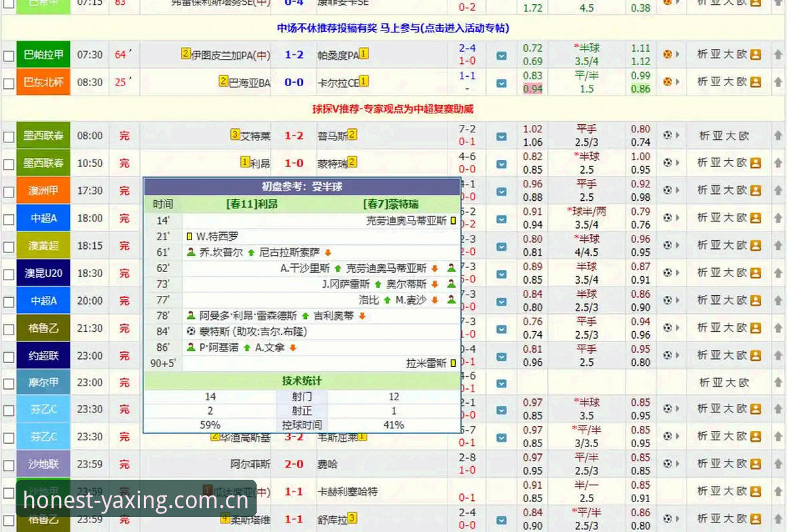The width and height of the screenshot is (787, 532).
Task: Click 阿尔菲斯 team name
Action: (250, 464)
